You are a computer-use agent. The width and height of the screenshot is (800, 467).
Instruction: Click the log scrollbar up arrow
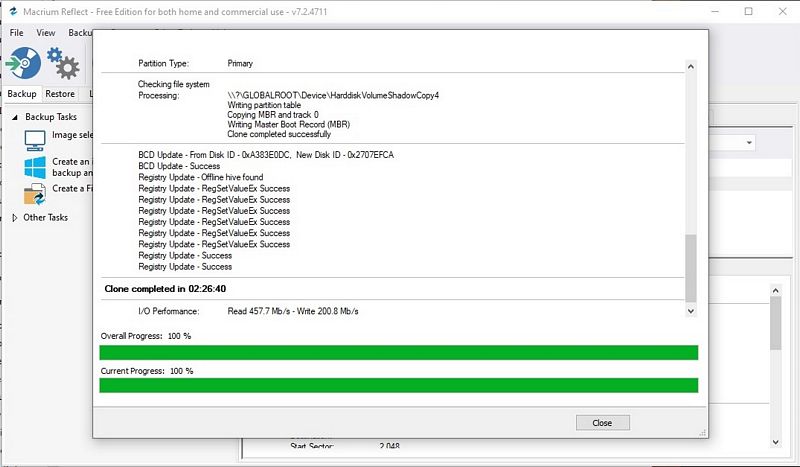[691, 66]
